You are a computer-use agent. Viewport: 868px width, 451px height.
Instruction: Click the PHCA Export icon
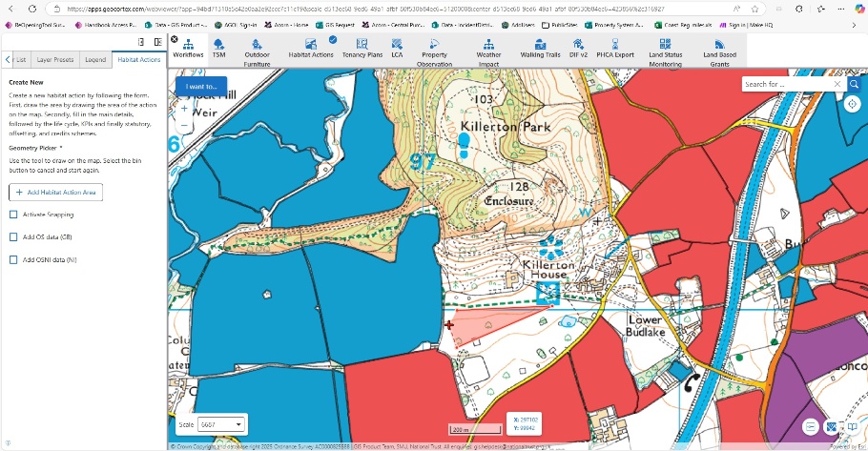[x=615, y=49]
